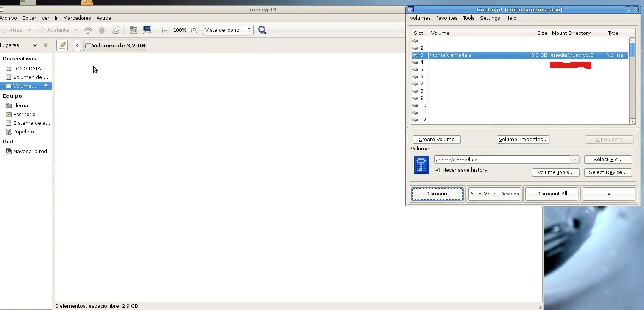Open TrueCrypt Settings menu
The image size is (644, 310).
490,18
